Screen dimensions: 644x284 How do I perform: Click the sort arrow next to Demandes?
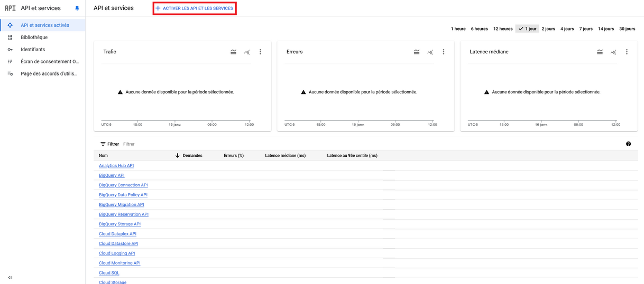tap(178, 156)
